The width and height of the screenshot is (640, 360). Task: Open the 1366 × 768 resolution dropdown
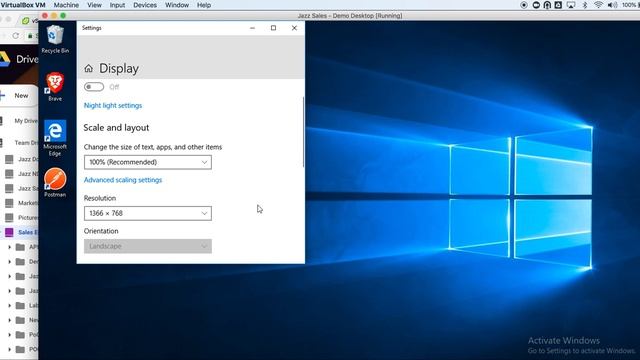[x=148, y=213]
